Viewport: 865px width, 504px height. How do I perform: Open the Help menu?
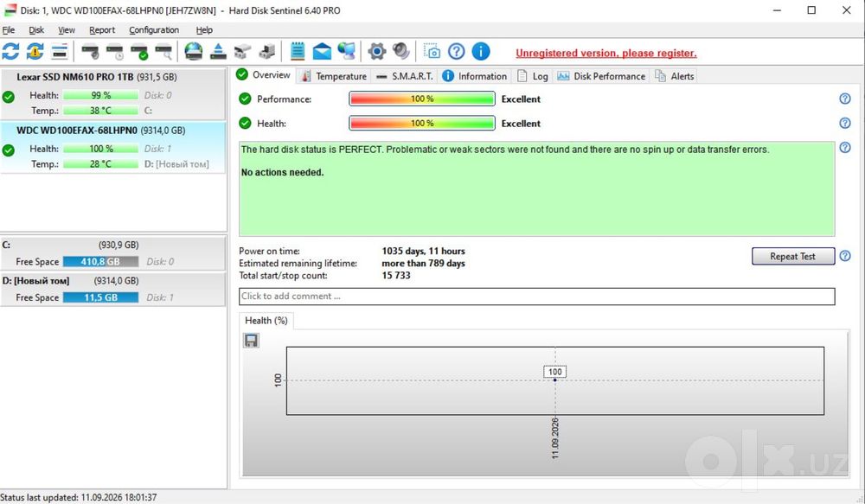tap(204, 29)
